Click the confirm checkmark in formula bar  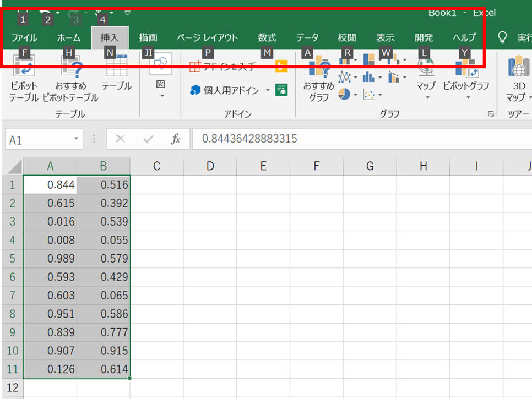point(148,139)
